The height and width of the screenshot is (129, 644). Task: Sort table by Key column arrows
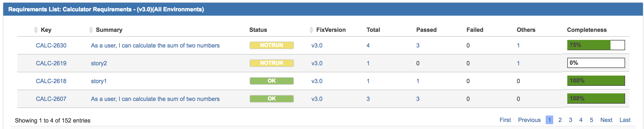[x=36, y=30]
